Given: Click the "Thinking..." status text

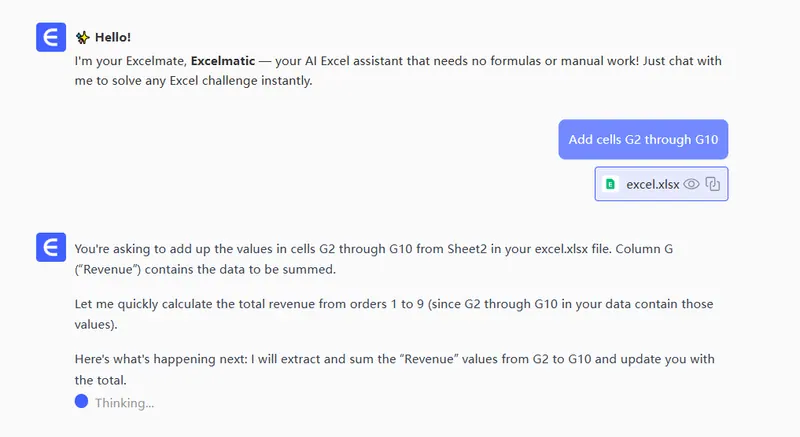Looking at the screenshot, I should pos(124,403).
